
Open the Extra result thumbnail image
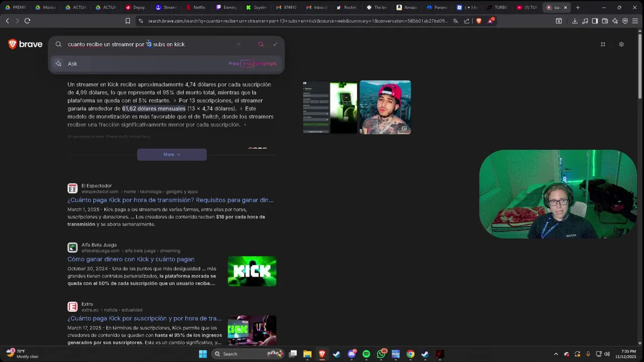point(252,330)
